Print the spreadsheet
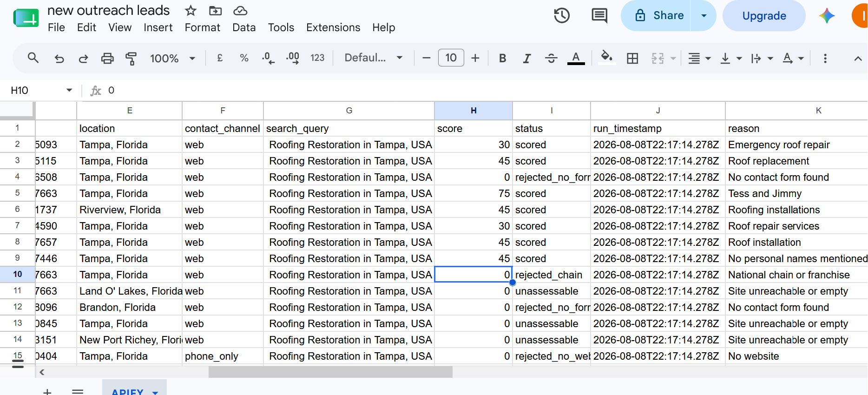 [107, 58]
